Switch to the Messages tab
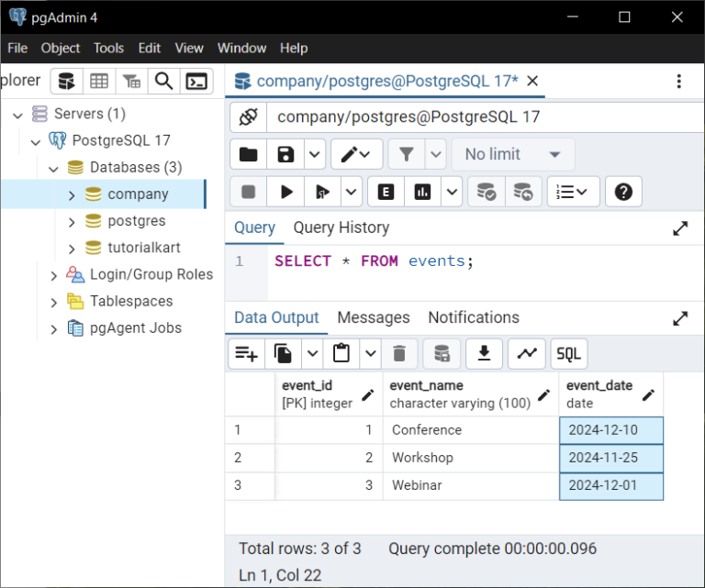Image resolution: width=705 pixels, height=588 pixels. point(374,317)
